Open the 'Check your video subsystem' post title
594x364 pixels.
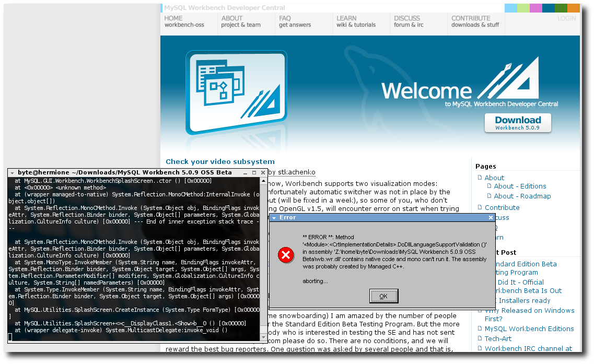coord(220,162)
